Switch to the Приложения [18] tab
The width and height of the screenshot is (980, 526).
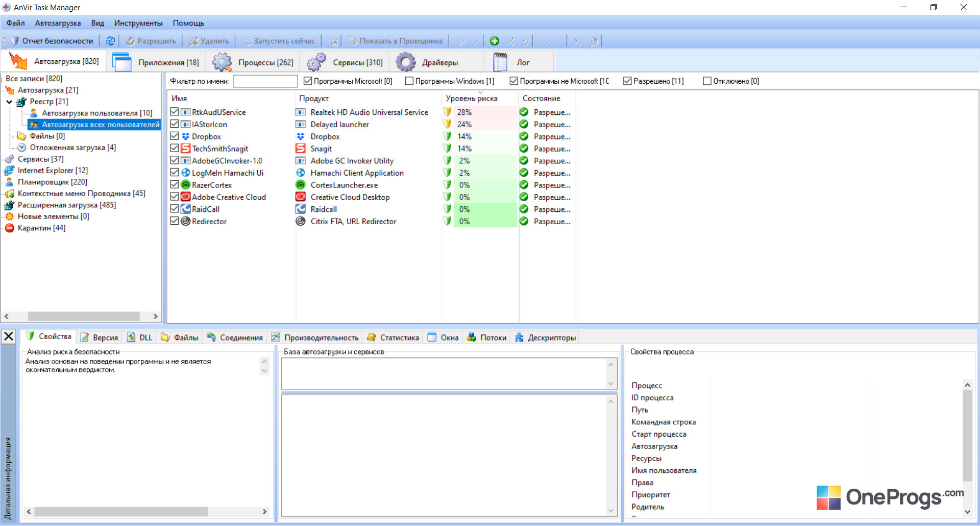point(156,62)
